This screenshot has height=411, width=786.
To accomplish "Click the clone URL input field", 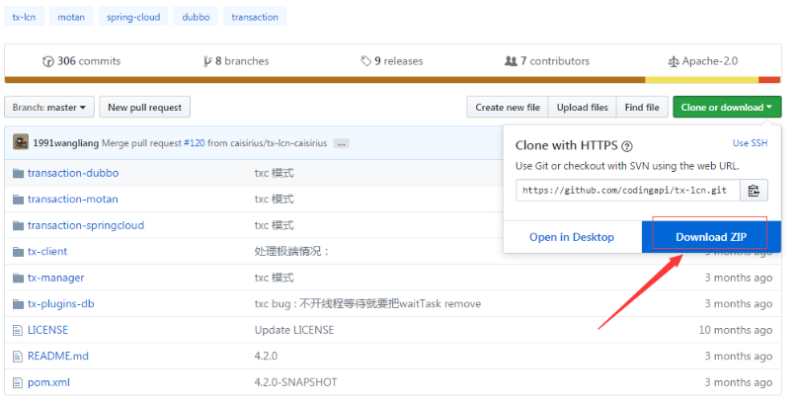I will tap(628, 190).
